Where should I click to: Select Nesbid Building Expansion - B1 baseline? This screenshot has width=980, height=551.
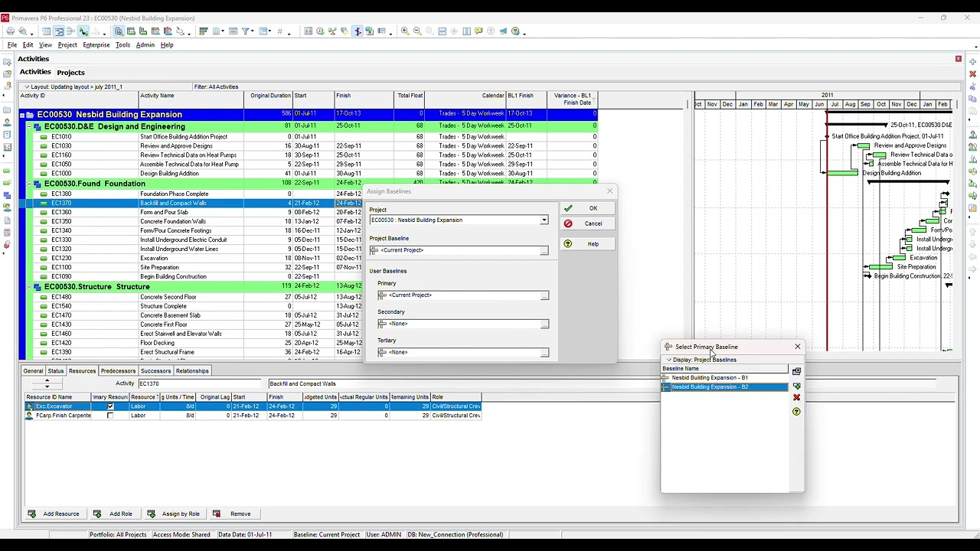pos(724,378)
